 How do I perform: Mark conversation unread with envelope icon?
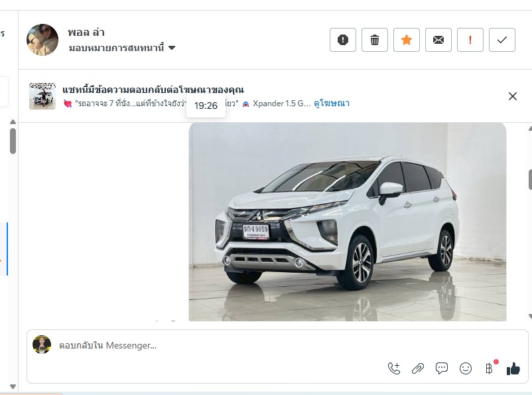(438, 40)
